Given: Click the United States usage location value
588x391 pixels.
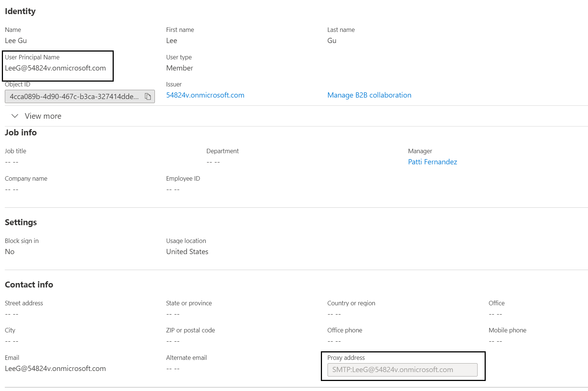Looking at the screenshot, I should click(187, 252).
